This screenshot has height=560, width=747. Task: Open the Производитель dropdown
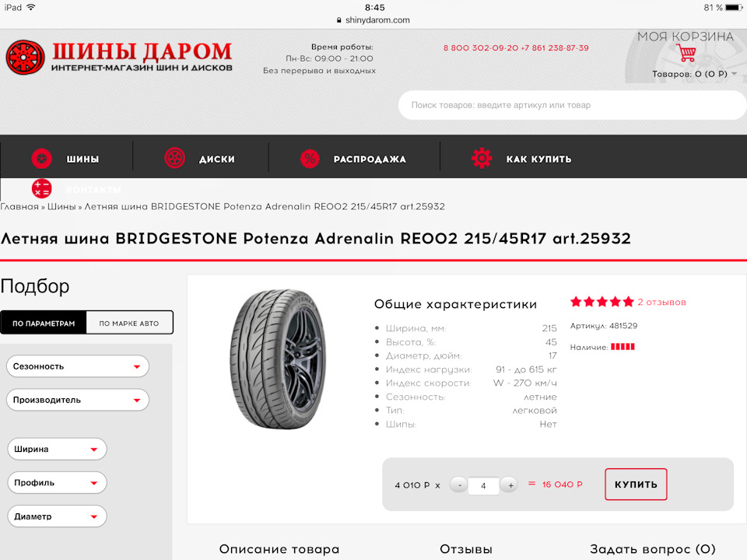tap(78, 400)
